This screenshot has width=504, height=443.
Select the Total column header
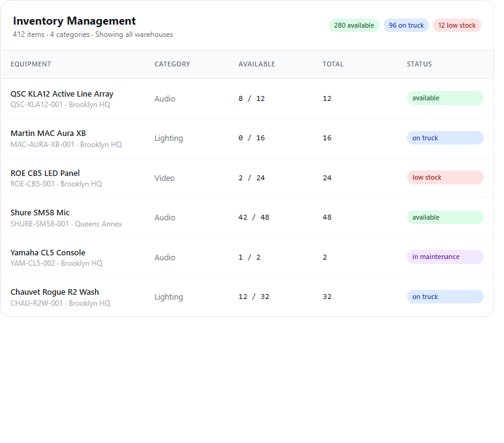333,64
